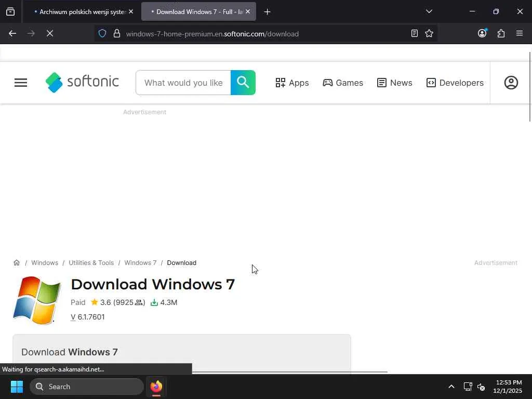Open the Games section
The width and height of the screenshot is (532, 399).
[x=343, y=83]
